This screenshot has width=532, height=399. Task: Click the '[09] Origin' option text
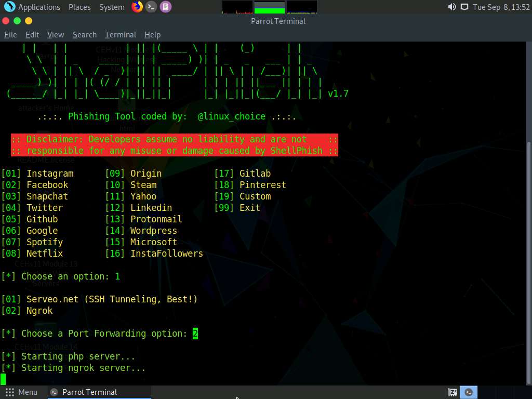pos(134,174)
